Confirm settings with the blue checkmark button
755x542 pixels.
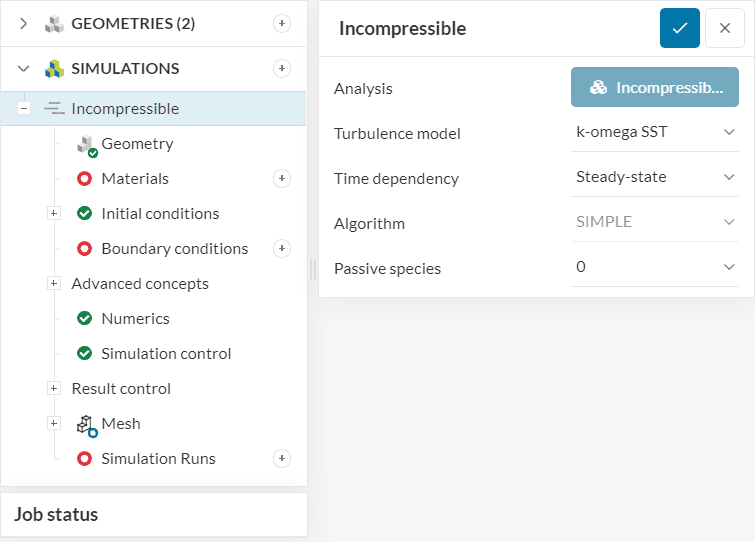680,28
